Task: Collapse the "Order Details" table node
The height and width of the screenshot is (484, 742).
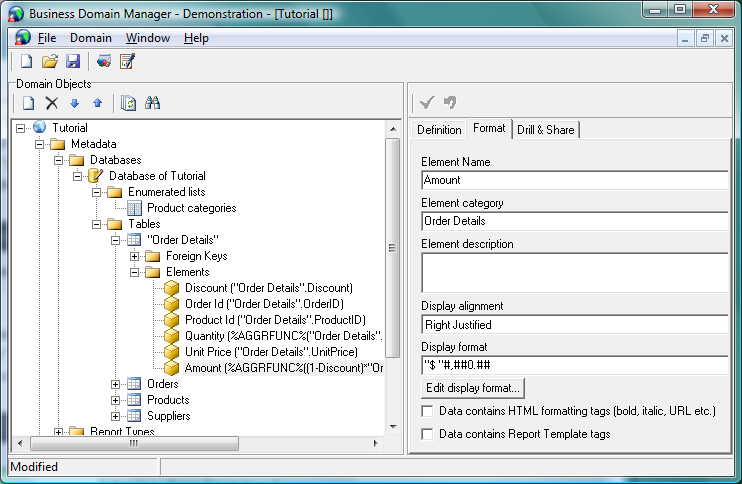Action: [x=116, y=240]
